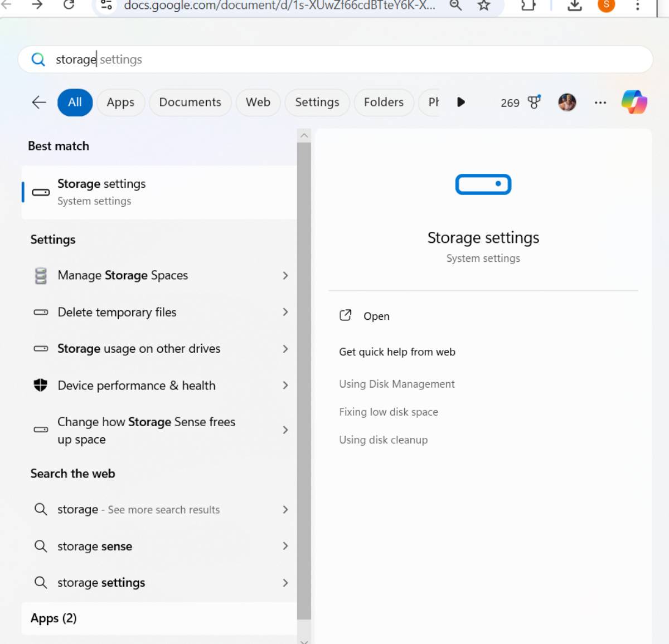Image resolution: width=669 pixels, height=644 pixels.
Task: Expand Delete temporary files chevron
Action: [x=285, y=312]
